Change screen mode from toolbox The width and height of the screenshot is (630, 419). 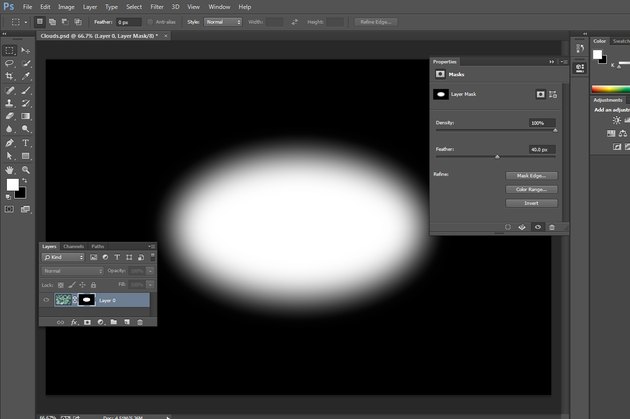[25, 209]
